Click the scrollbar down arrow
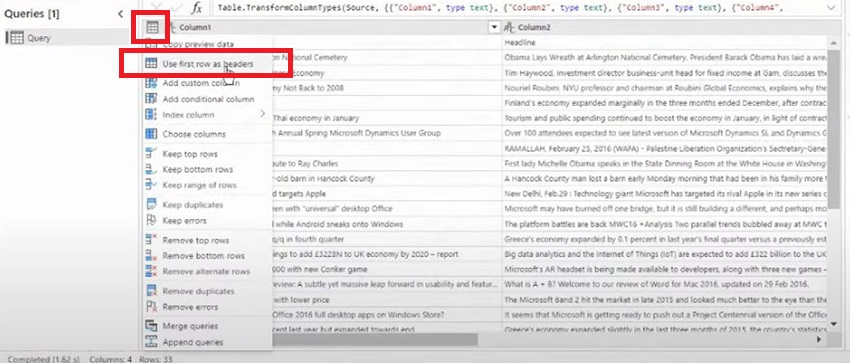Image resolution: width=850 pixels, height=363 pixels. click(x=834, y=324)
